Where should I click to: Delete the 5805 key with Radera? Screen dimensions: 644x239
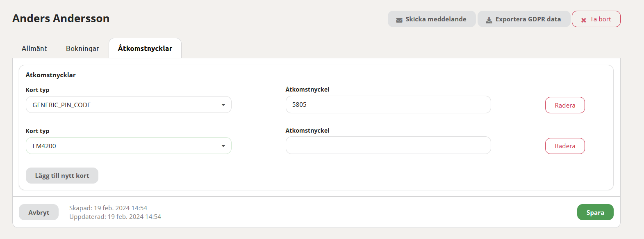point(565,105)
